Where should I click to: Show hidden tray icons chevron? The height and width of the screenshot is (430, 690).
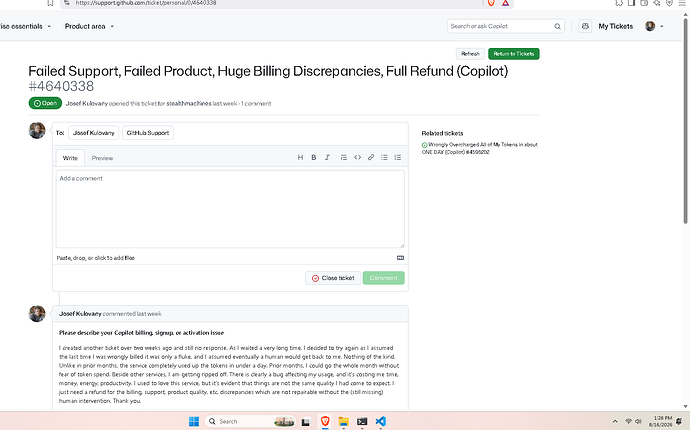pyautogui.click(x=615, y=421)
